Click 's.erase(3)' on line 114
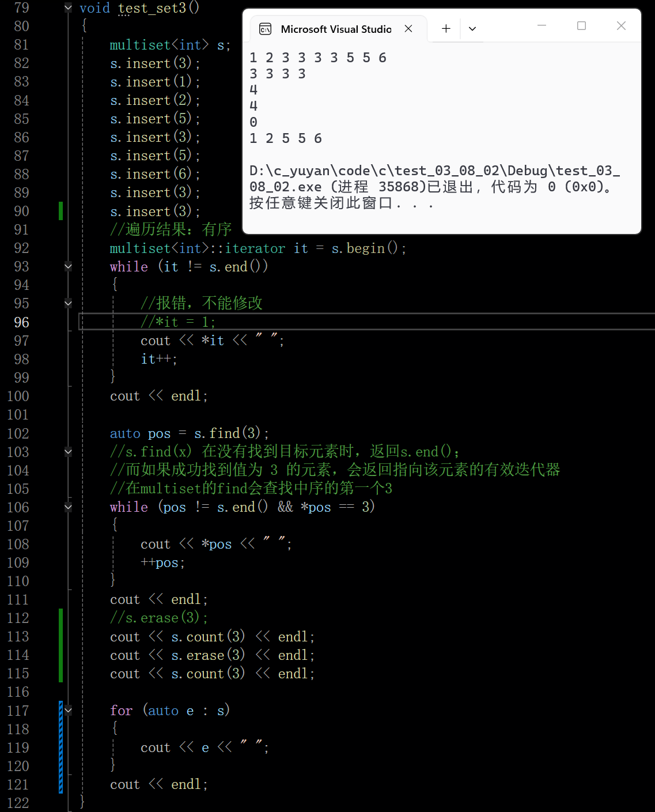 (x=208, y=655)
